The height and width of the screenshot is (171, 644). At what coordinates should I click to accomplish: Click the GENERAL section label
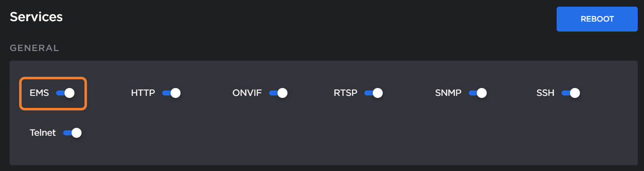coord(35,48)
